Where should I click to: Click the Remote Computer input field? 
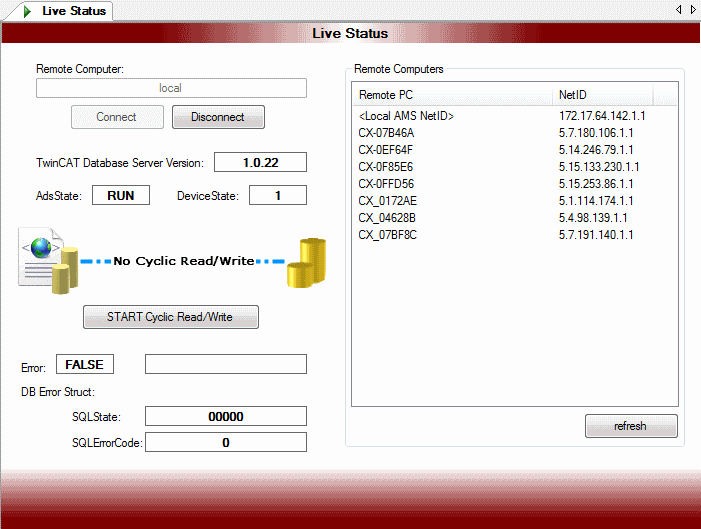171,88
